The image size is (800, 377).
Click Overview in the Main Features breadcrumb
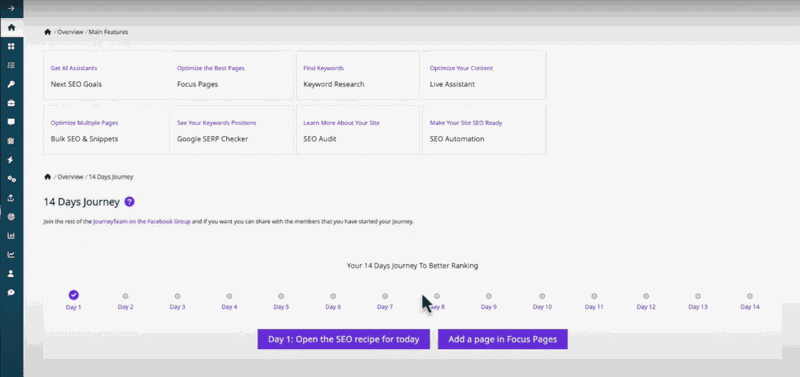[70, 32]
